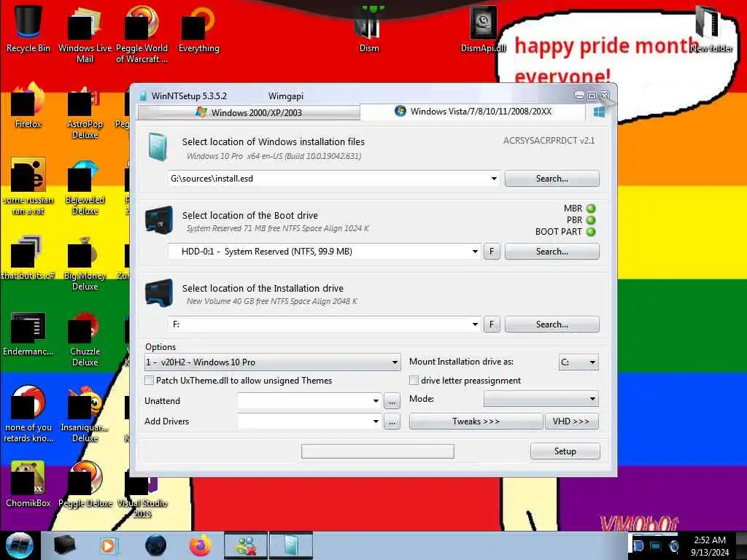The height and width of the screenshot is (560, 747).
Task: Open the Tweaks >>> panel
Action: [x=476, y=421]
